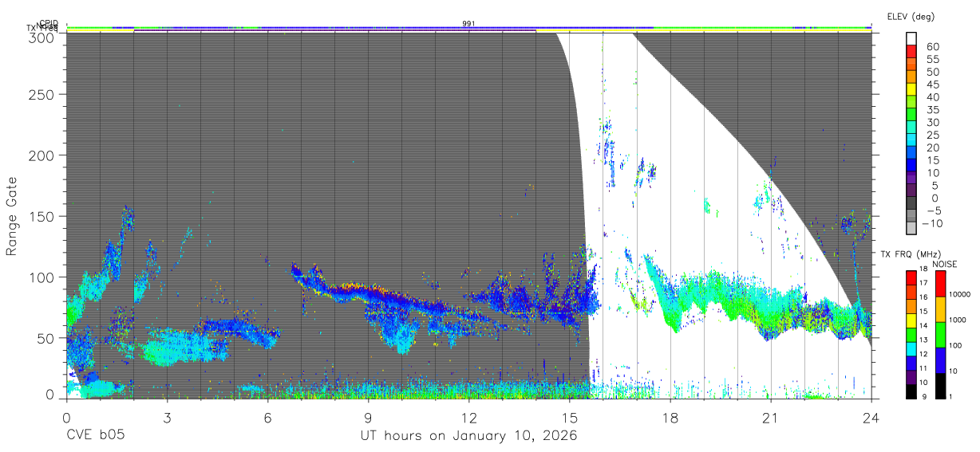Click the 'CVE b05' radar beam label
This screenshot has width=980, height=452.
(95, 436)
